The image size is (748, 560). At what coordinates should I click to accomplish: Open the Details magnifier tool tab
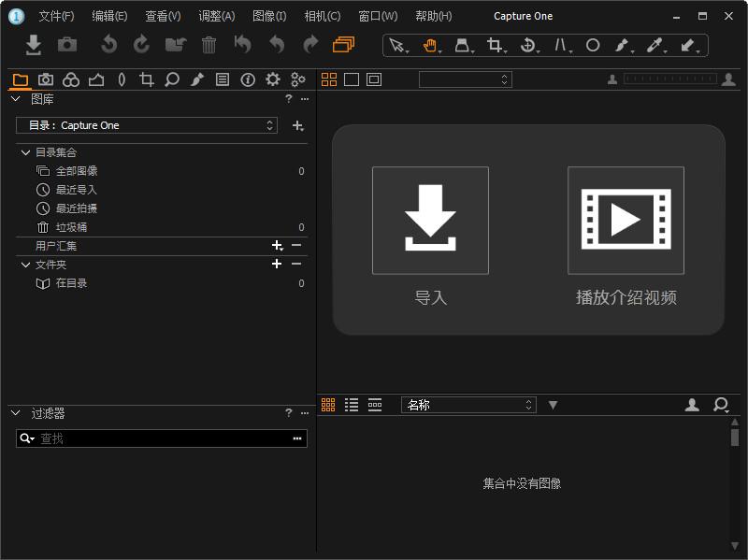point(172,79)
